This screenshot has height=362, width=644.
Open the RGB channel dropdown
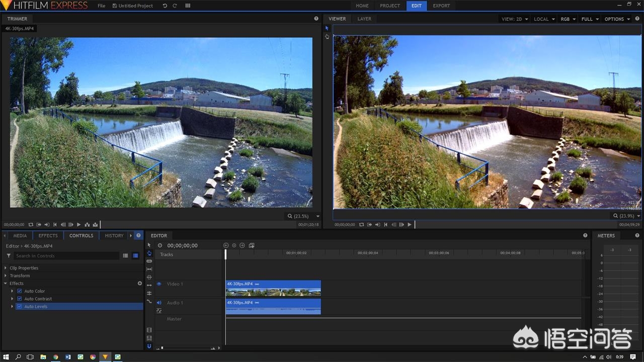click(569, 19)
